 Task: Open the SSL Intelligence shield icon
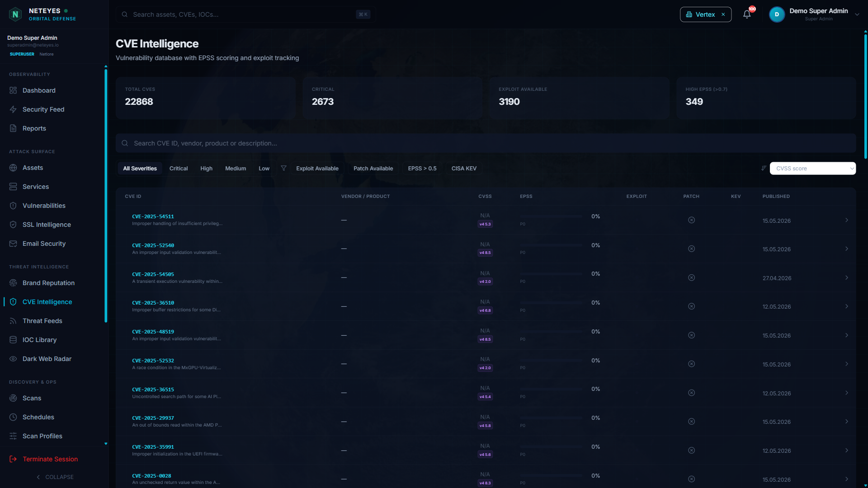click(13, 225)
